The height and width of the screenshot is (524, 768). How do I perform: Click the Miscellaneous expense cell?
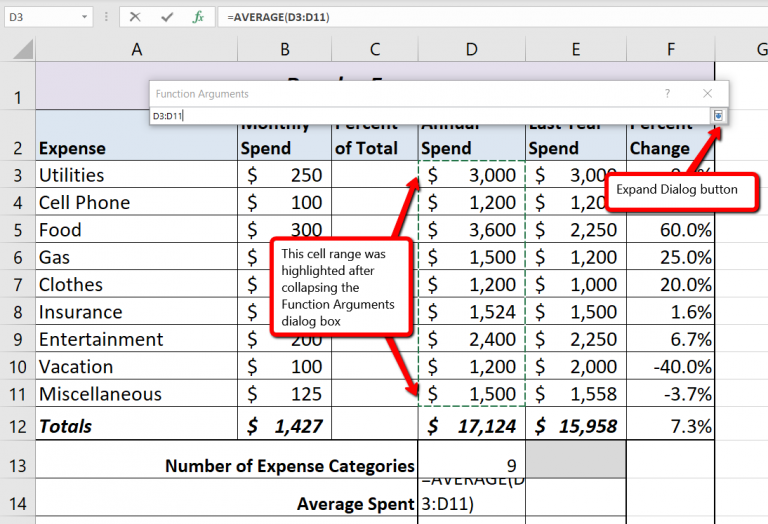pyautogui.click(x=136, y=394)
